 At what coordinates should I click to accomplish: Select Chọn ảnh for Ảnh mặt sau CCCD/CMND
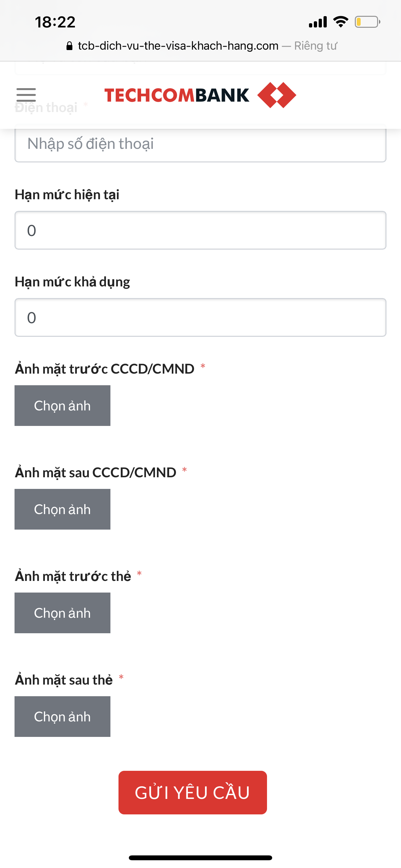62,509
